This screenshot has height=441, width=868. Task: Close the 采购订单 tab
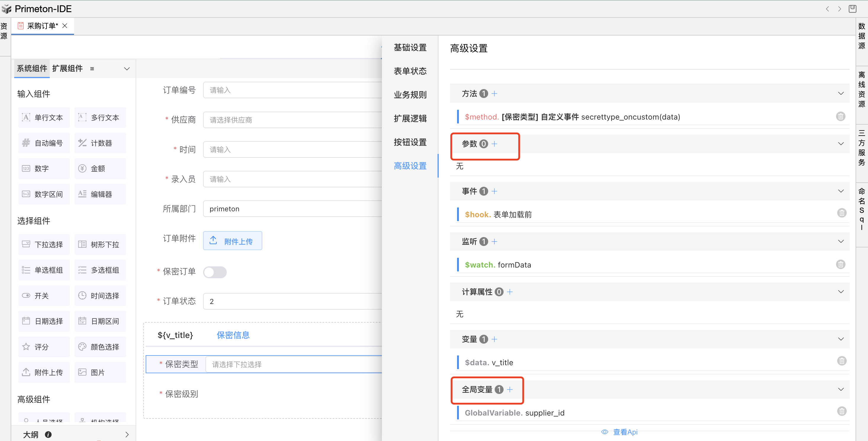point(65,26)
